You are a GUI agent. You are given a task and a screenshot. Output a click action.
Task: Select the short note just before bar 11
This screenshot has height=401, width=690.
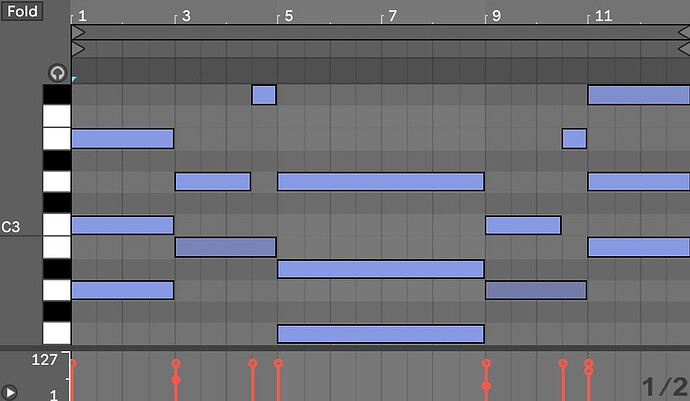point(574,138)
